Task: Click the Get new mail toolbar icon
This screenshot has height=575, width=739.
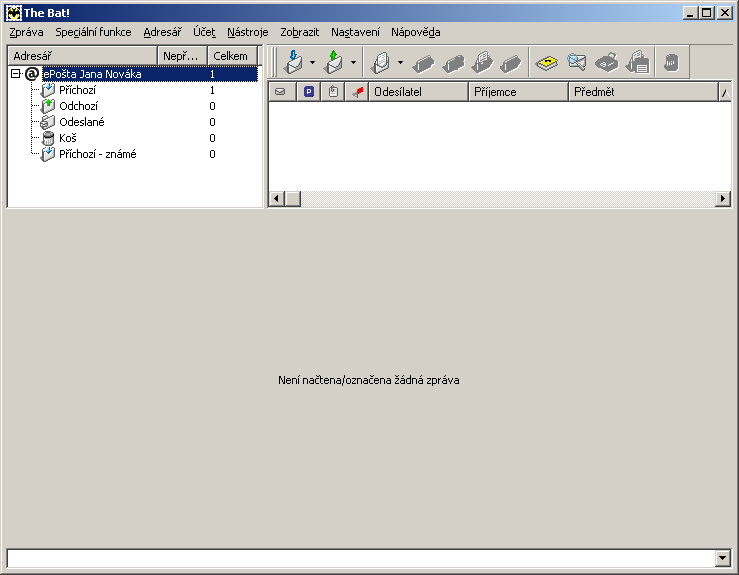Action: point(294,62)
